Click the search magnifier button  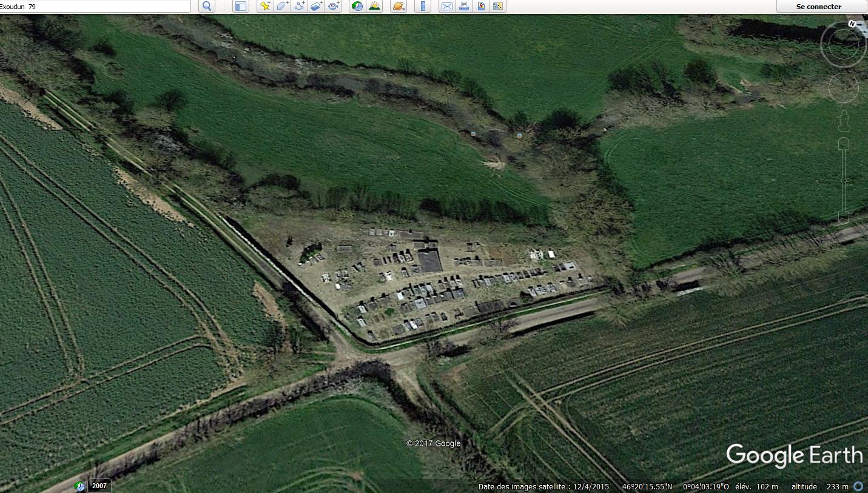[x=207, y=6]
